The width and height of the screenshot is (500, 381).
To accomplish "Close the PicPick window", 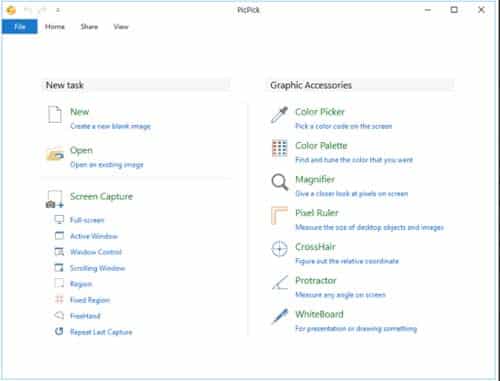I will 481,10.
